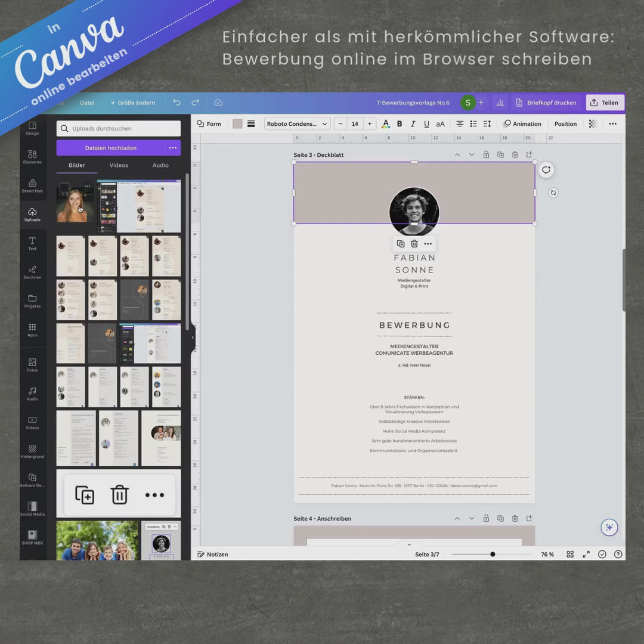This screenshot has width=644, height=644.
Task: Open the Datei menu
Action: pos(87,103)
